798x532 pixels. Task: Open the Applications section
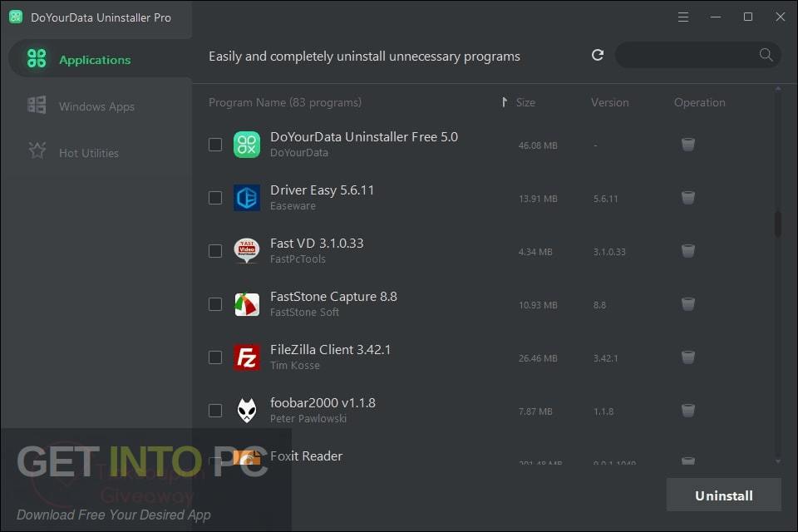point(101,60)
